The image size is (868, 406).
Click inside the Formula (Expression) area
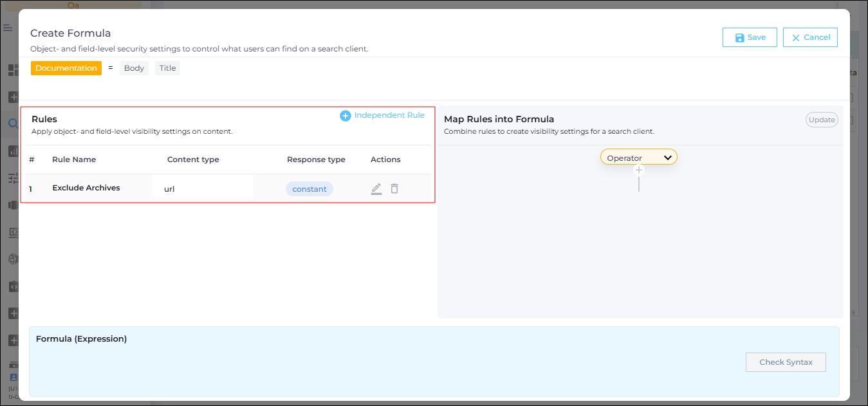coord(386,370)
